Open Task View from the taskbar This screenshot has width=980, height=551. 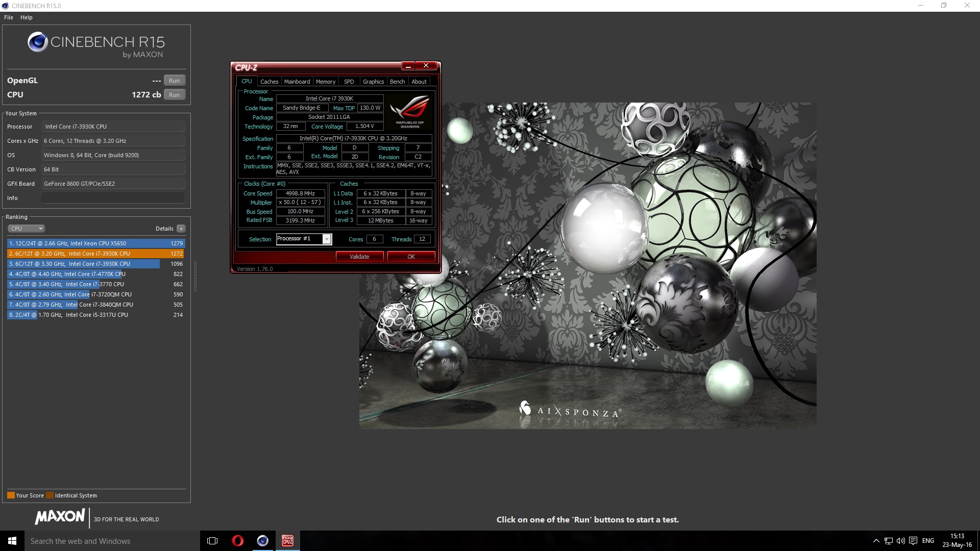(212, 541)
